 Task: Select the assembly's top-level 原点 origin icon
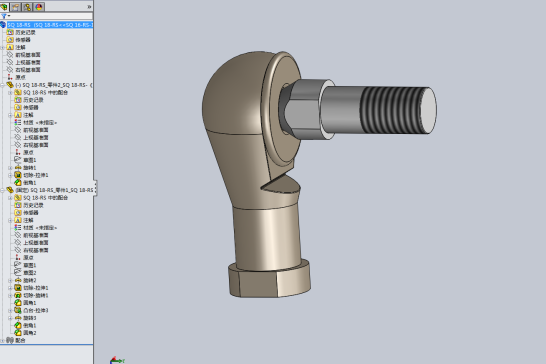coord(10,77)
